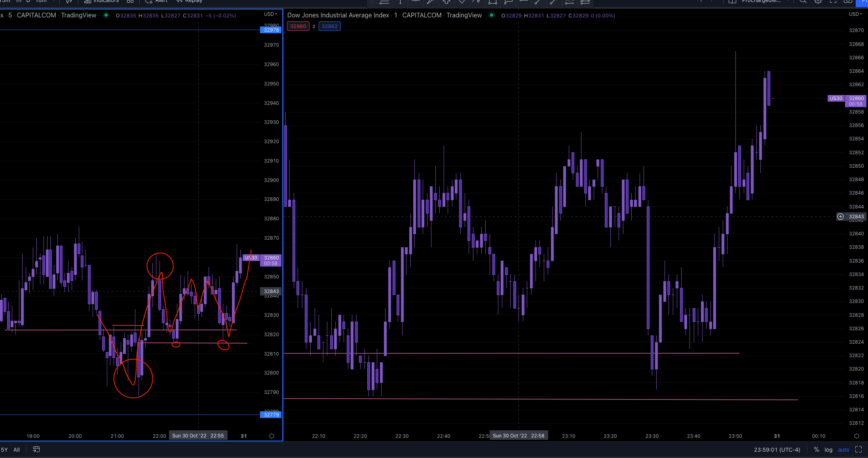The height and width of the screenshot is (458, 868).
Task: Open the timezone selector showing UTC-4
Action: click(x=777, y=450)
